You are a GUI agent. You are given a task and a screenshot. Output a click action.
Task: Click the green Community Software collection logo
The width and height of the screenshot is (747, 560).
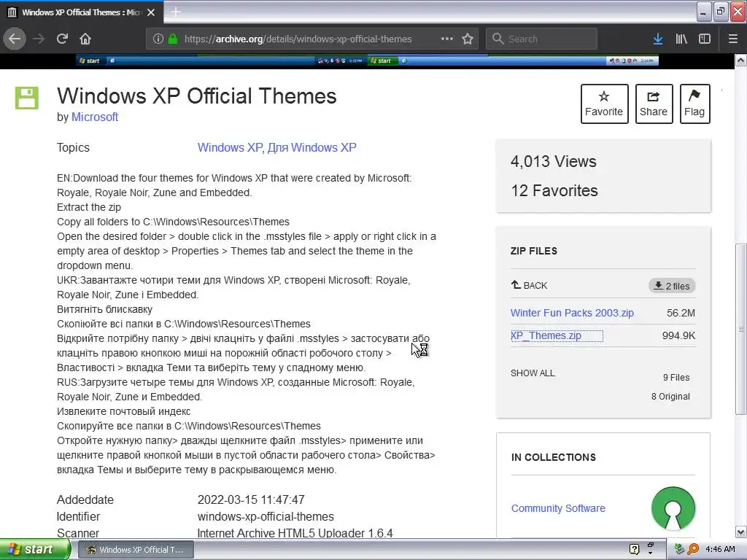coord(673,508)
